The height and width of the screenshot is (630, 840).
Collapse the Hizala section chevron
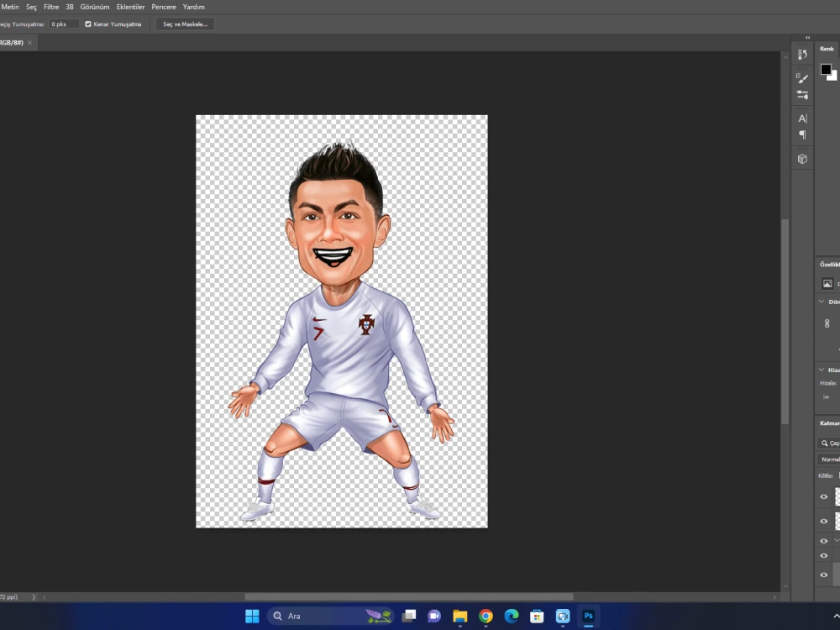[822, 370]
